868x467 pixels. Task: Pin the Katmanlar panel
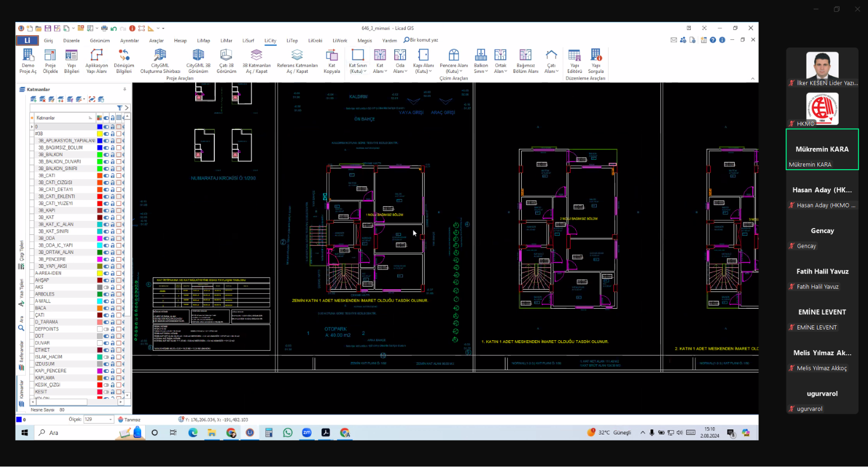tap(125, 89)
